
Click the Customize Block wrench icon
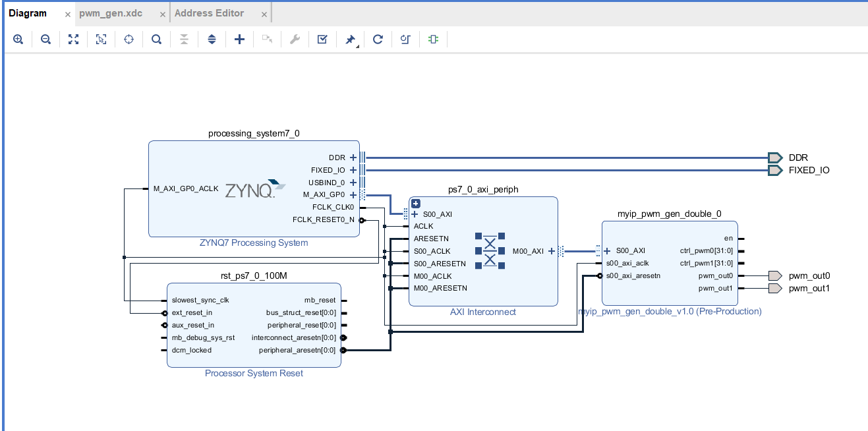click(x=295, y=40)
